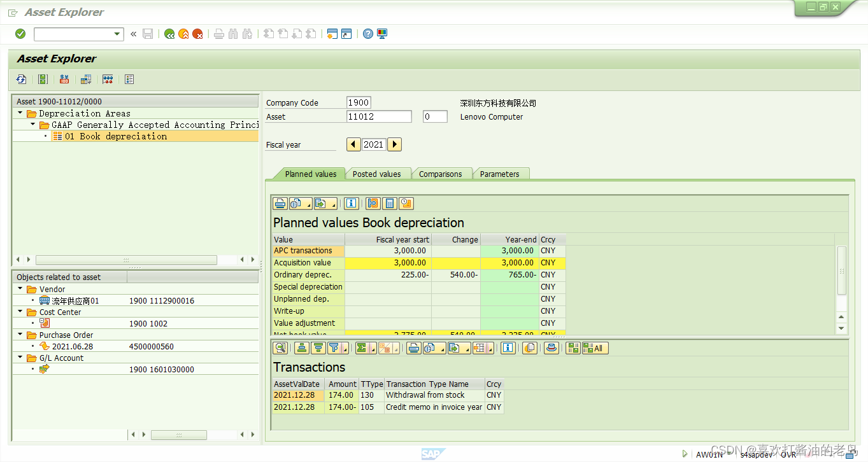This screenshot has height=462, width=868.
Task: Click the Customize Local Layout monitor icon
Action: click(x=382, y=34)
